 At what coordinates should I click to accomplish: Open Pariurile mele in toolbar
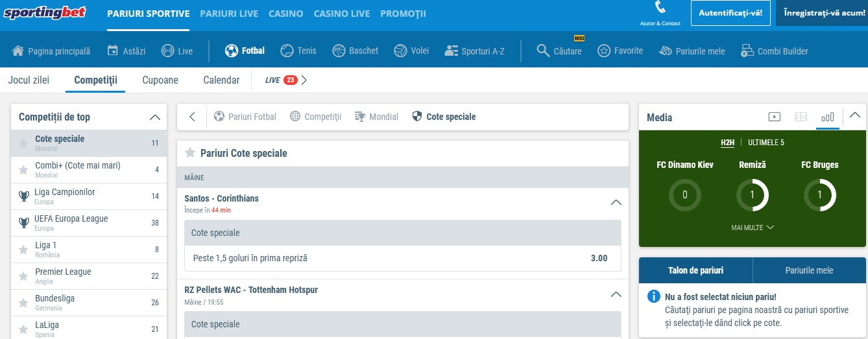coord(692,51)
